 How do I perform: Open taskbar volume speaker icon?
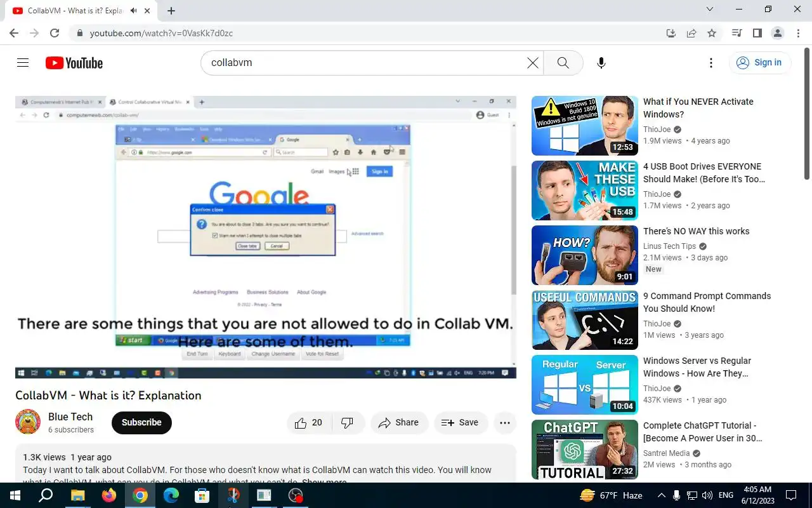(707, 495)
